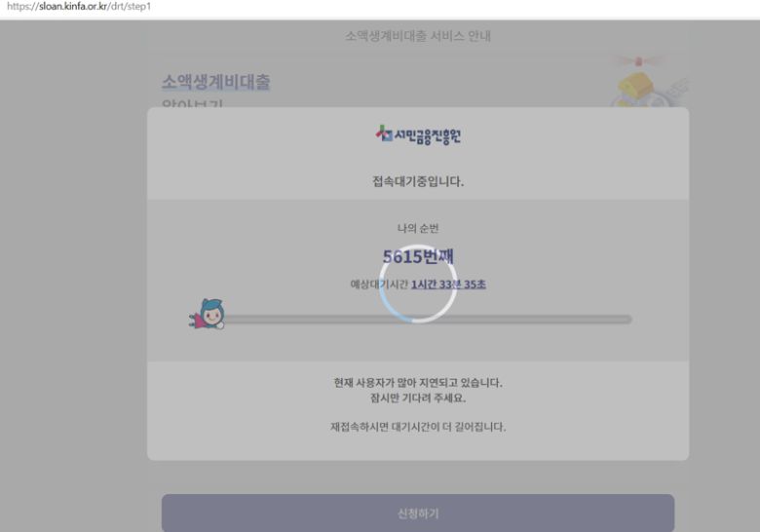Click the 1시간 33분 35초 estimated wait time
Image resolution: width=760 pixels, height=532 pixels.
click(448, 285)
